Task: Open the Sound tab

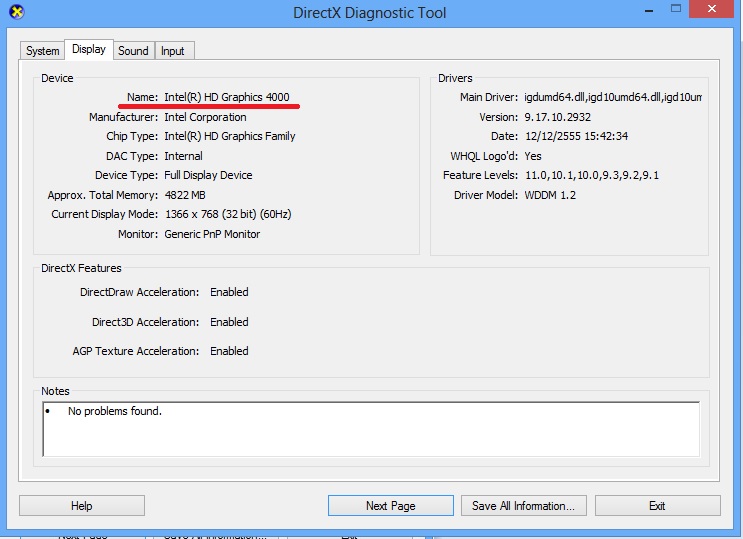Action: click(x=133, y=51)
